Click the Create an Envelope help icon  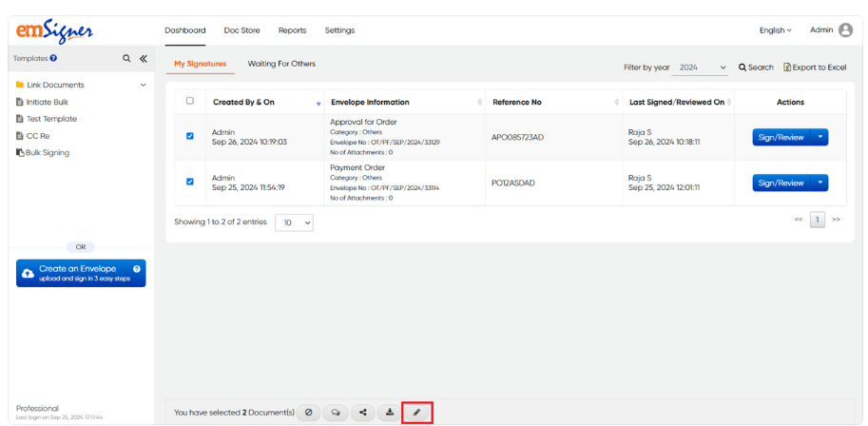click(137, 269)
